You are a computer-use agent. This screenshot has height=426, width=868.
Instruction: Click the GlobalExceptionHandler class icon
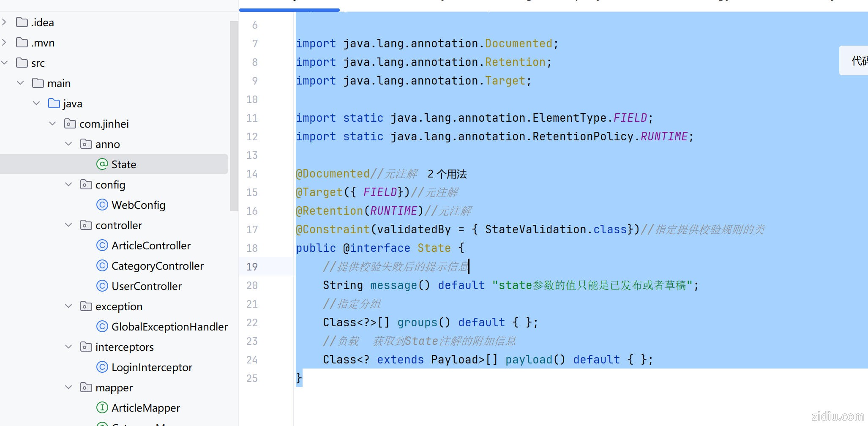102,327
